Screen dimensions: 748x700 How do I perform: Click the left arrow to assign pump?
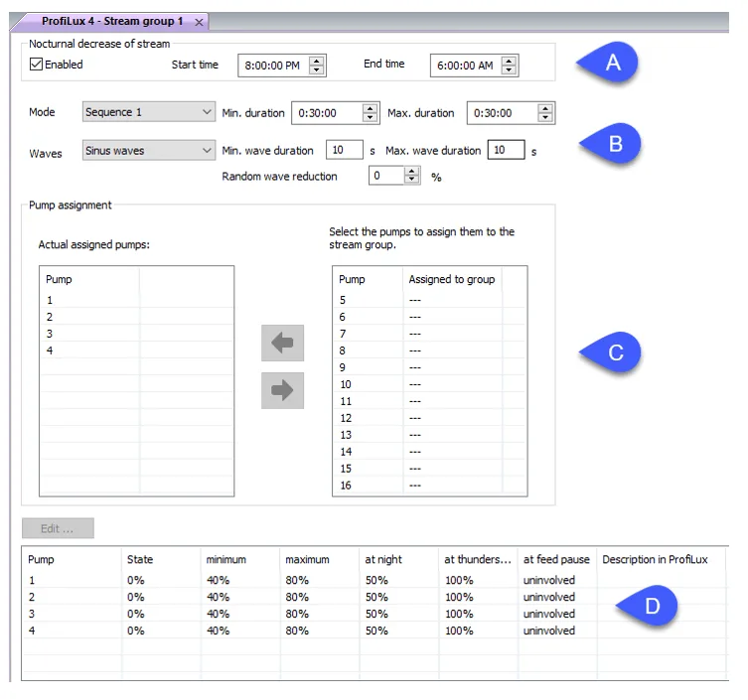click(x=282, y=343)
